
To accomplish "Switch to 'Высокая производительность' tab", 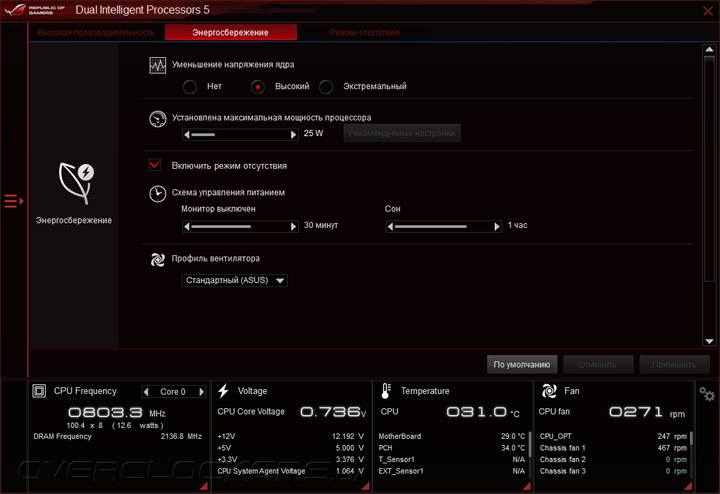I will (96, 33).
